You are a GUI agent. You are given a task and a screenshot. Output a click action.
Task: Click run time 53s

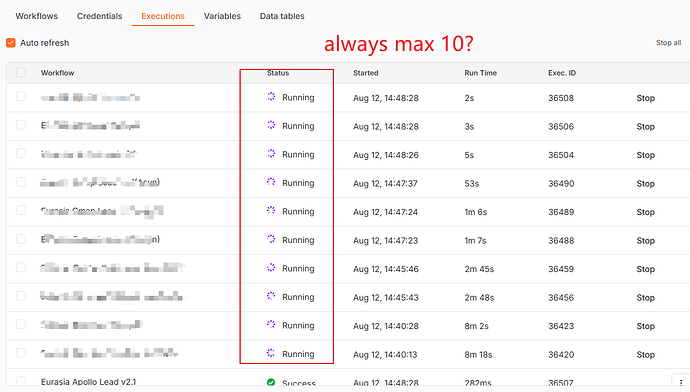(x=472, y=183)
